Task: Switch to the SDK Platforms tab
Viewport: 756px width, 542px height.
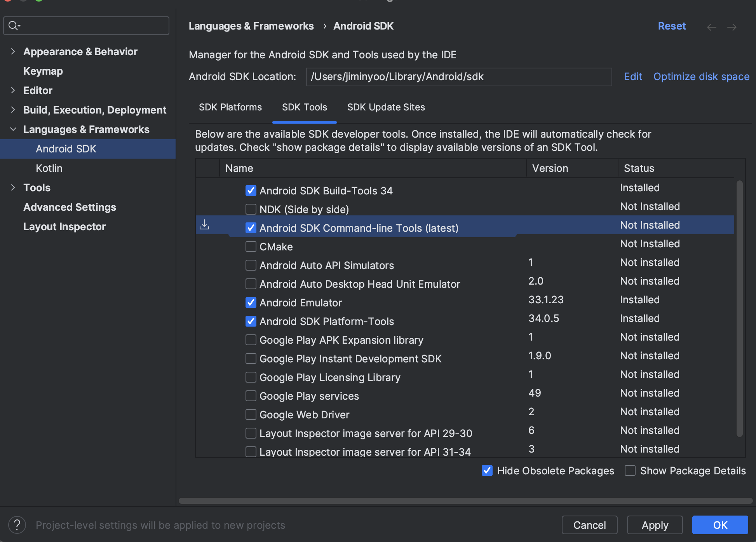Action: 230,107
